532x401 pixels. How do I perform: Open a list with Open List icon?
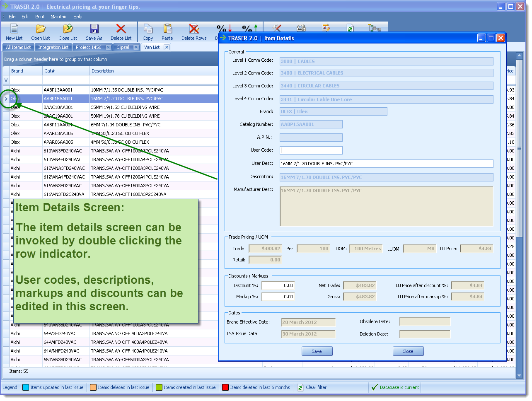40,29
